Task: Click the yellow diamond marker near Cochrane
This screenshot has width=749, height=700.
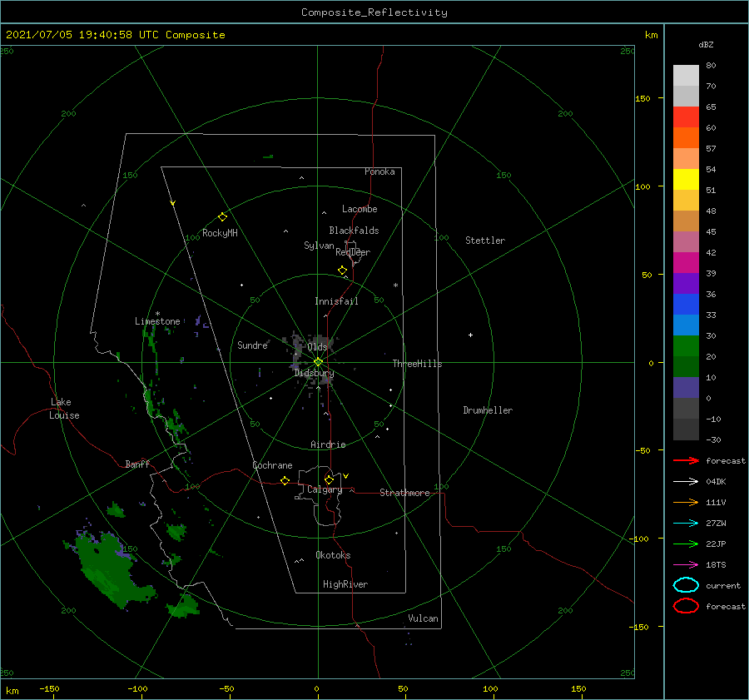Action: (x=285, y=480)
